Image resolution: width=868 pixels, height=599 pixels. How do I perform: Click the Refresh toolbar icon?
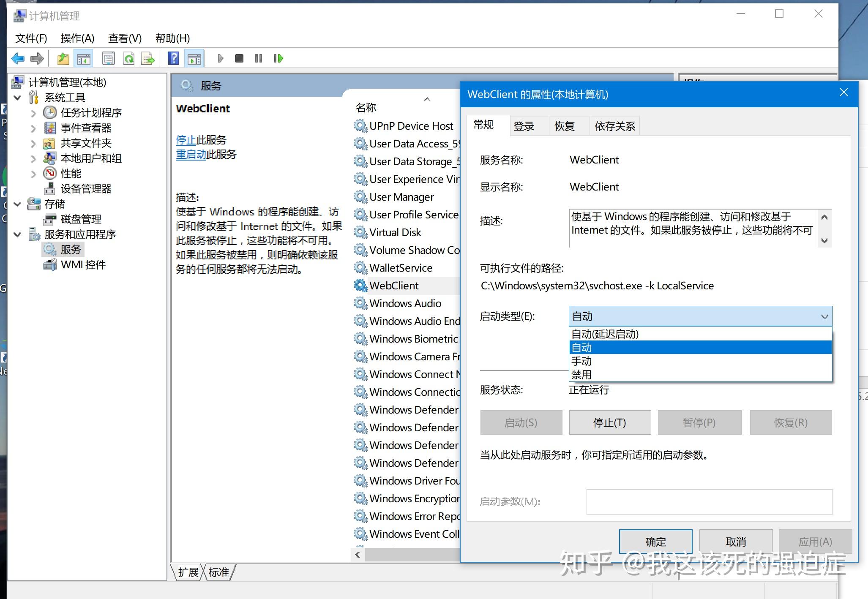(128, 58)
